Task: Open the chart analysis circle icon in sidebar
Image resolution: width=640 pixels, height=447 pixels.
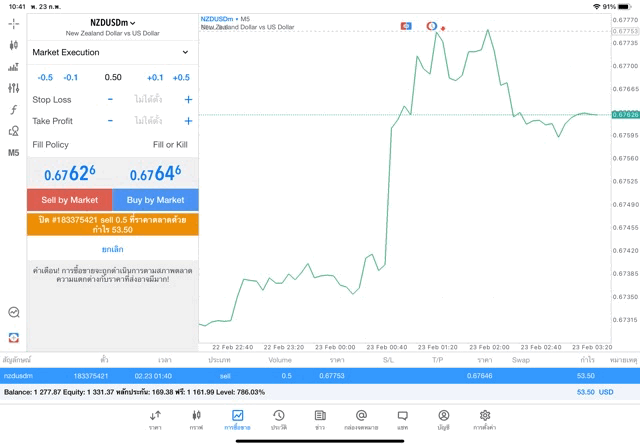Action: pos(13,312)
